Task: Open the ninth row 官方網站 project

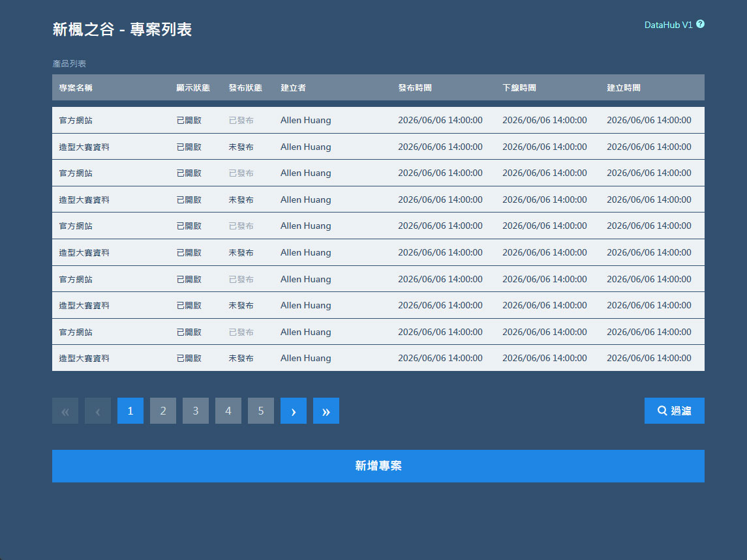Action: tap(378, 332)
